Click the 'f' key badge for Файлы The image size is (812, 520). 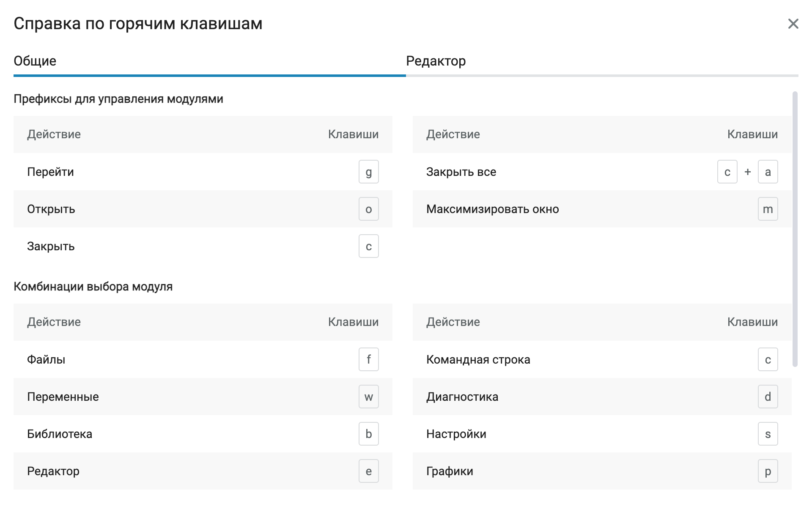[368, 359]
